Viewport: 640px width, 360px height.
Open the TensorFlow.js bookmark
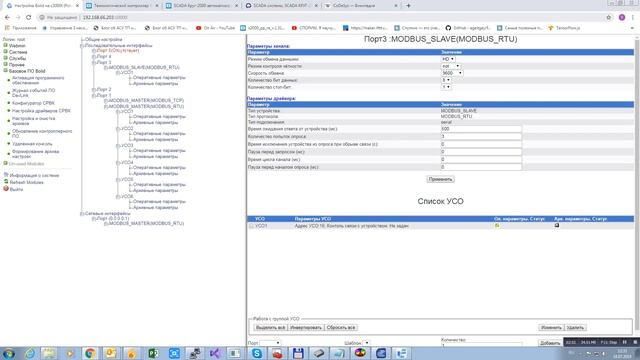tap(564, 28)
